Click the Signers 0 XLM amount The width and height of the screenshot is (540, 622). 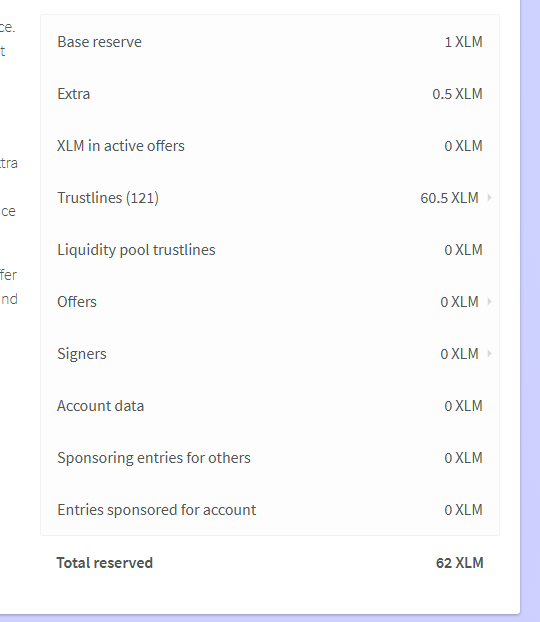point(459,354)
